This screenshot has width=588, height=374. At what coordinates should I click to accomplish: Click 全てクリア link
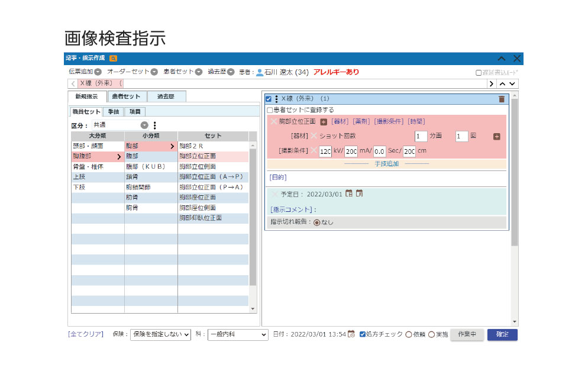coord(86,334)
